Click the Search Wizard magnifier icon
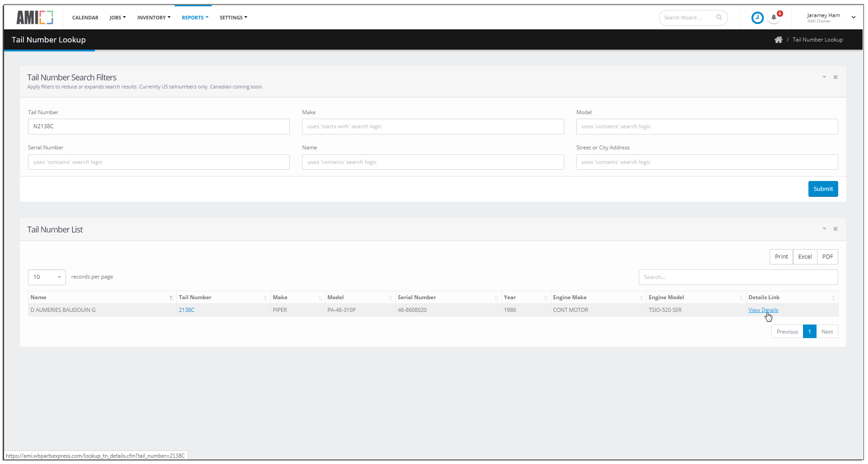The width and height of the screenshot is (868, 464). 719,18
